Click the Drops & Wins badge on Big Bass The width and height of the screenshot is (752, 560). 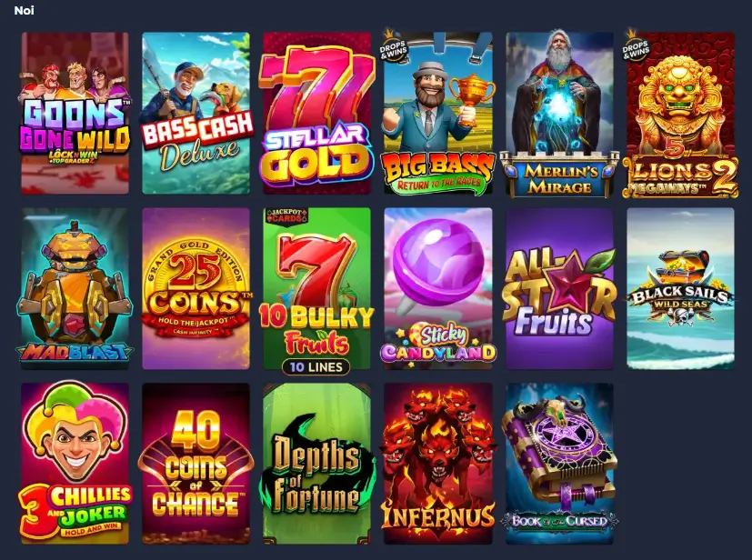point(394,46)
